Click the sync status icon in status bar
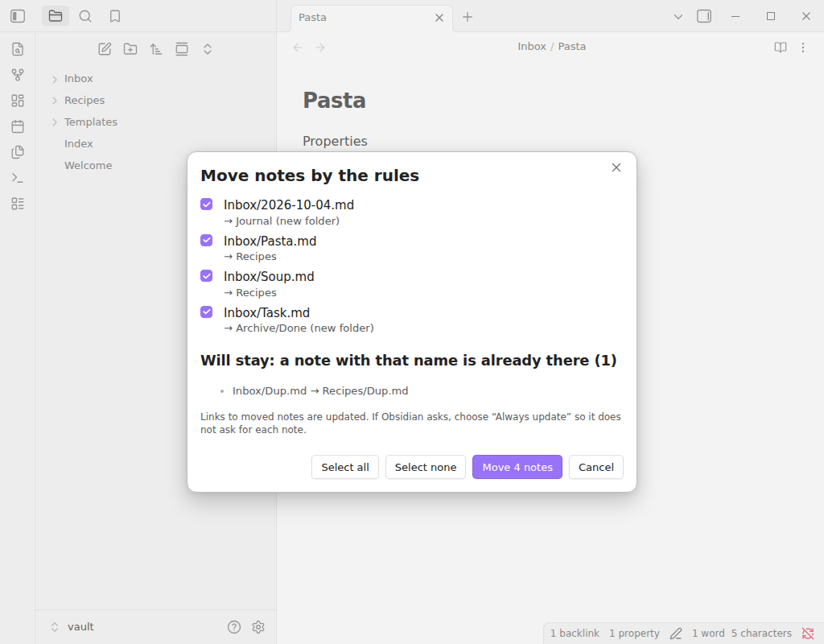The height and width of the screenshot is (644, 824). pos(808,634)
